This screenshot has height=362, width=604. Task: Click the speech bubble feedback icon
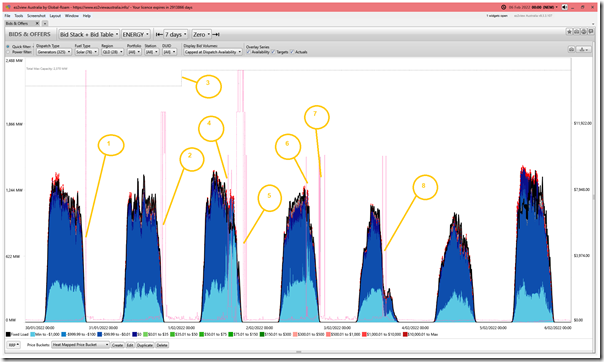click(591, 32)
